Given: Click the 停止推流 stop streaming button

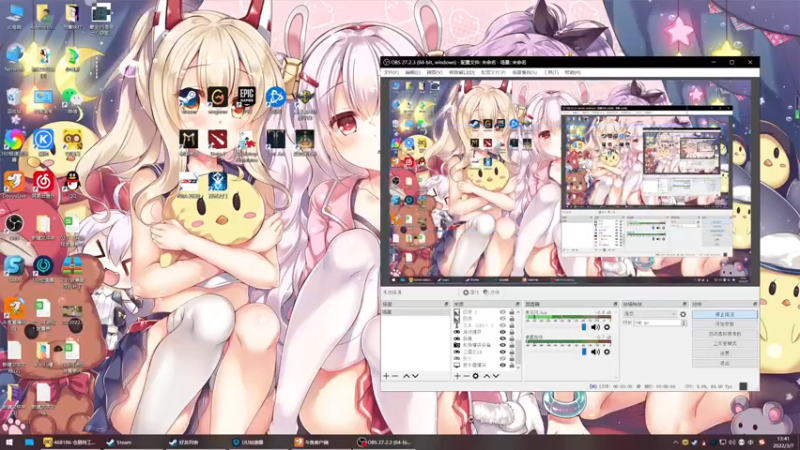Looking at the screenshot, I should [725, 314].
